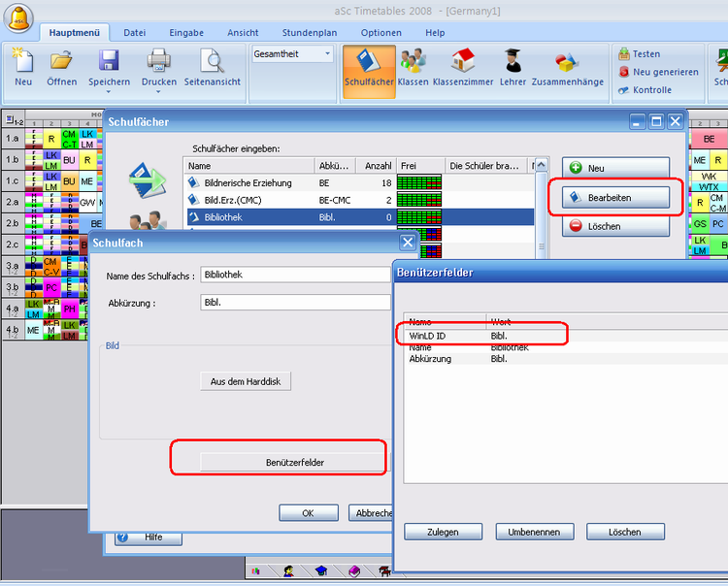The width and height of the screenshot is (728, 586).
Task: Confirm Schulfach dialog with OK
Action: [x=309, y=513]
